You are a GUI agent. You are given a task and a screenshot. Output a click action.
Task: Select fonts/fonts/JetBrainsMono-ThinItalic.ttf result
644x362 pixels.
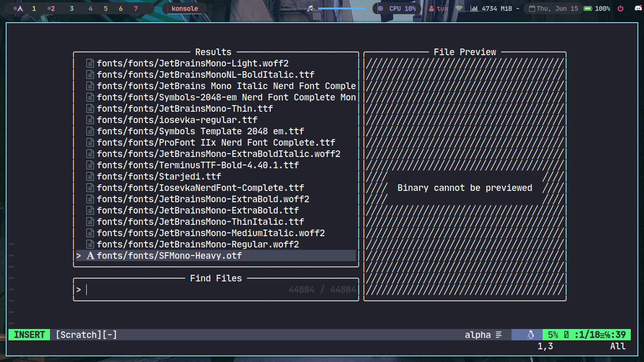pyautogui.click(x=216, y=222)
